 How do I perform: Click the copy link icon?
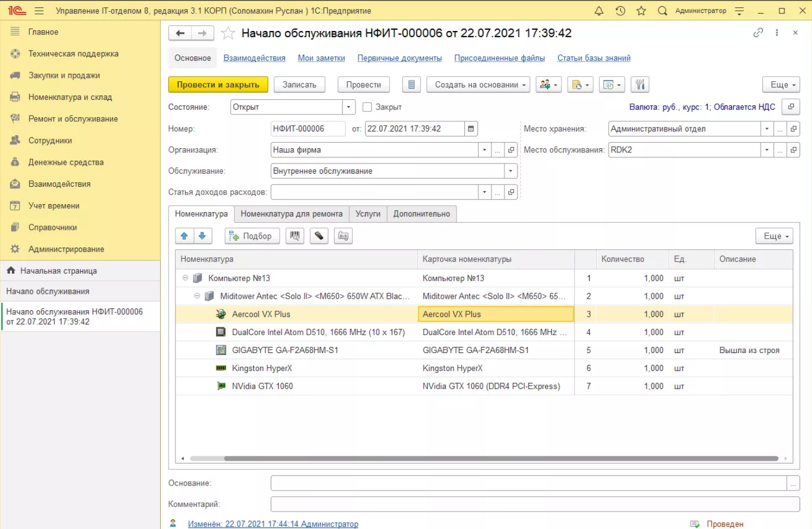758,33
